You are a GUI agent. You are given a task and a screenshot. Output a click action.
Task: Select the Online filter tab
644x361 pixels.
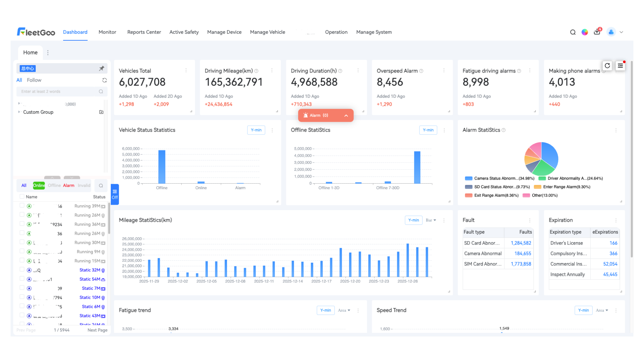click(39, 185)
